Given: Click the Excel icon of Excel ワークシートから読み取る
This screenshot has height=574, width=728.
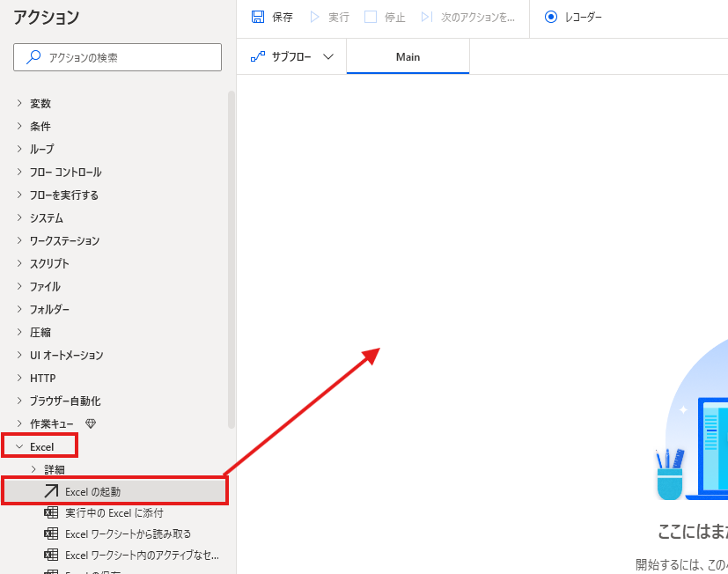Looking at the screenshot, I should point(51,534).
